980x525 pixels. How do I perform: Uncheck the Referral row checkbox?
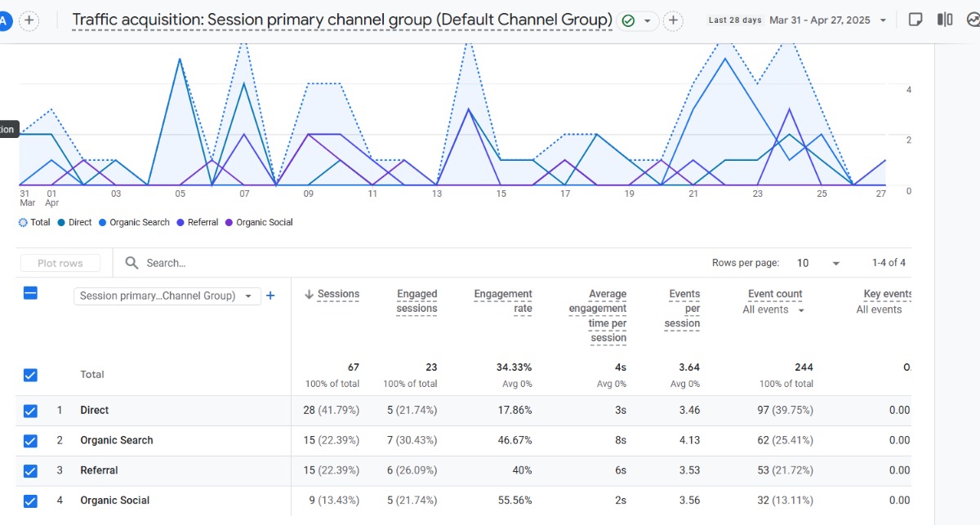[30, 471]
